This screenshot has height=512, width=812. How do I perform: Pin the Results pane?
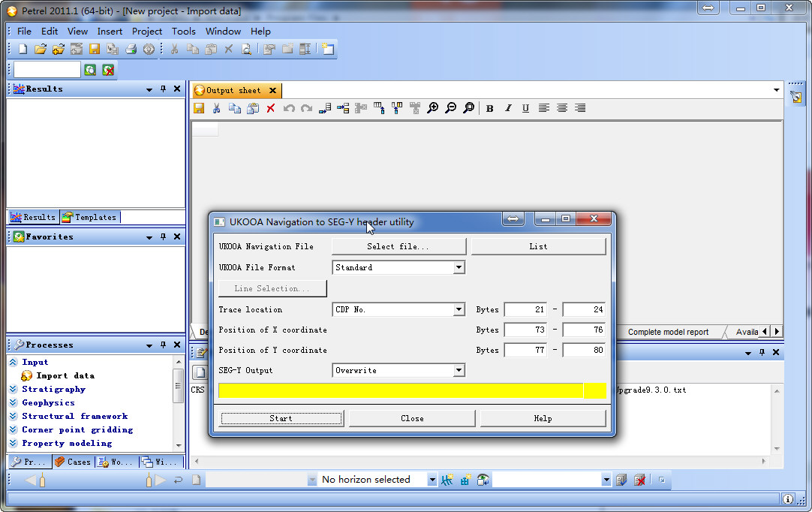[163, 89]
